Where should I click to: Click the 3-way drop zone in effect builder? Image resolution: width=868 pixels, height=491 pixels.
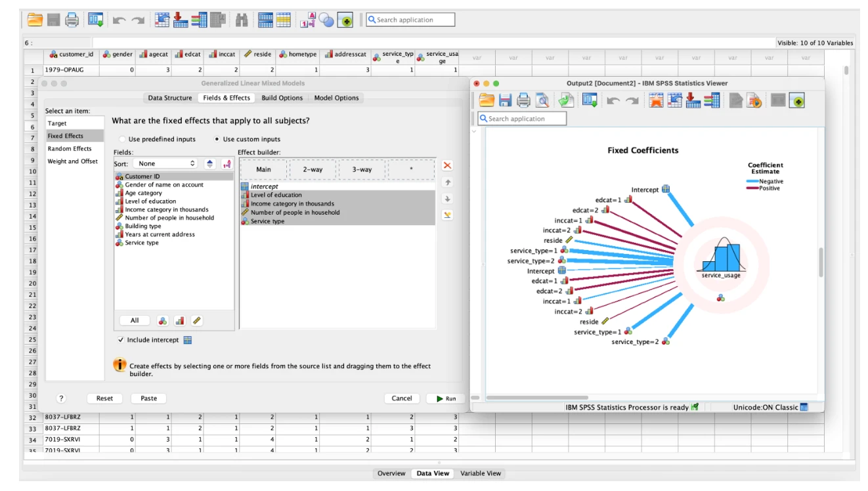tap(362, 169)
